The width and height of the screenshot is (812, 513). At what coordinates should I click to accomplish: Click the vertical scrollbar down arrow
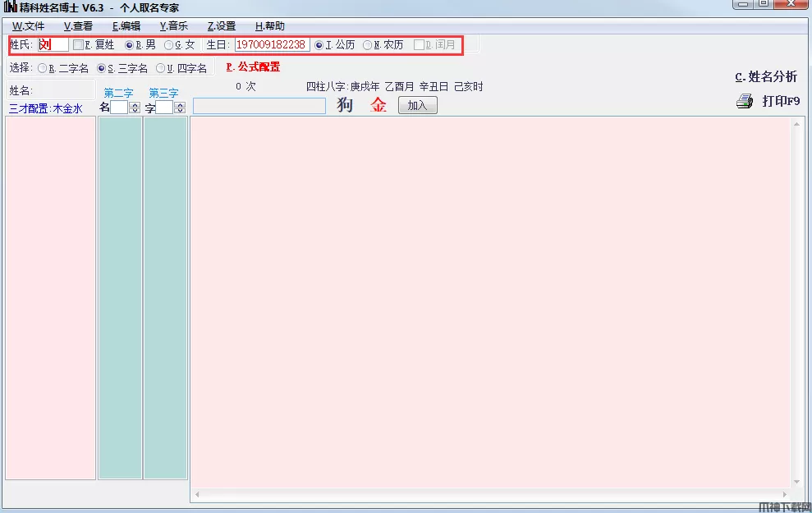[x=796, y=482]
